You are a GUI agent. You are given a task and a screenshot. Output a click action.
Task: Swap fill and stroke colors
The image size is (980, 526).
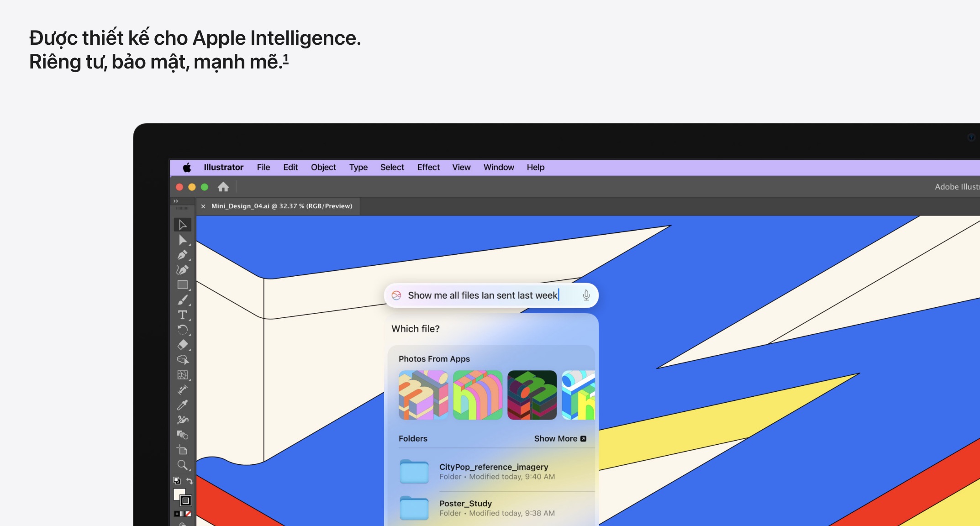(190, 481)
